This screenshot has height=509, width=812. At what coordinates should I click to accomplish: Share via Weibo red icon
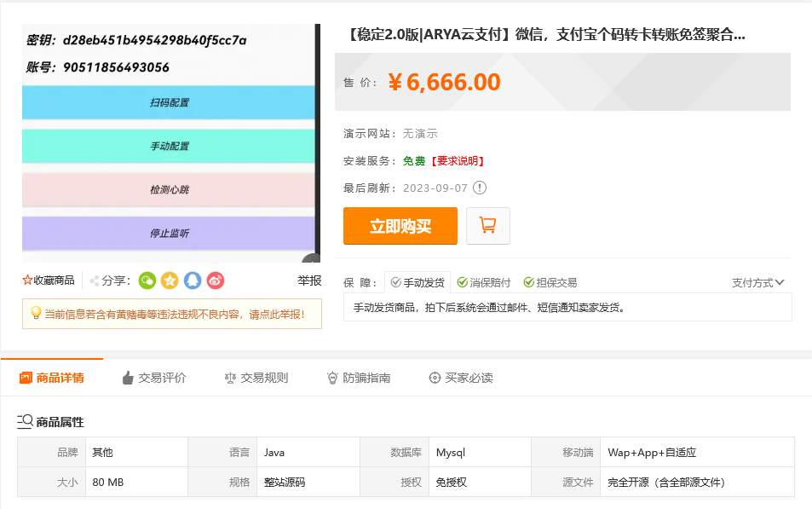(x=216, y=281)
